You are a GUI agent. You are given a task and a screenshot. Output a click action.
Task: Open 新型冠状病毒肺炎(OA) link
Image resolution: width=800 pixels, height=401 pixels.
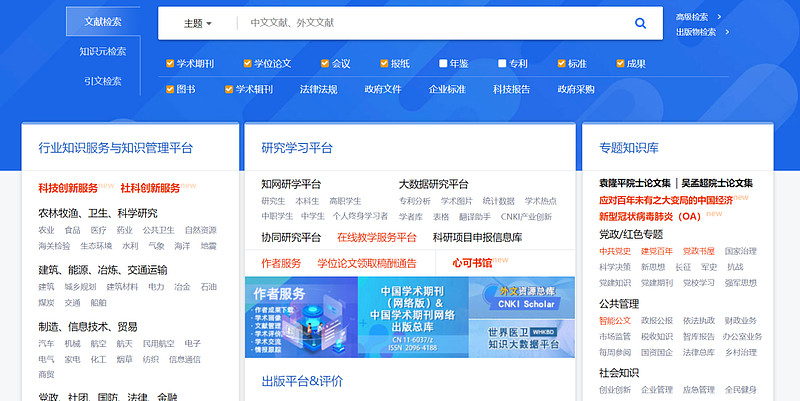pyautogui.click(x=650, y=216)
